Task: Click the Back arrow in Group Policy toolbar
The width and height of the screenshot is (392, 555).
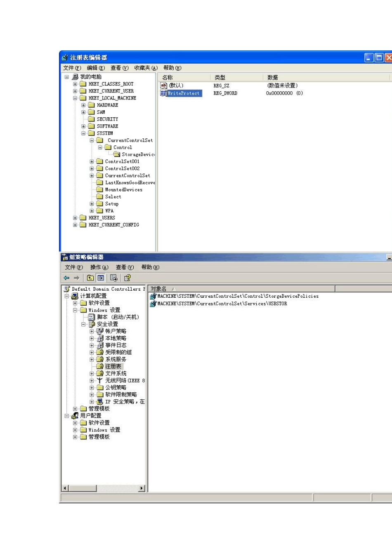Action: click(x=66, y=278)
